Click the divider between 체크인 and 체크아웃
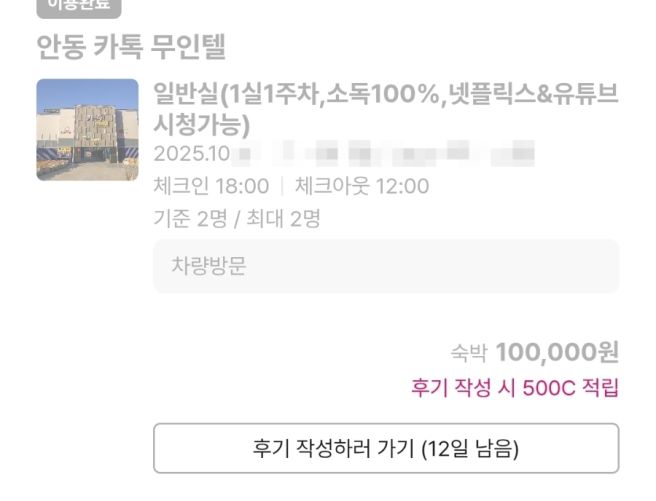The width and height of the screenshot is (656, 501). [282, 186]
